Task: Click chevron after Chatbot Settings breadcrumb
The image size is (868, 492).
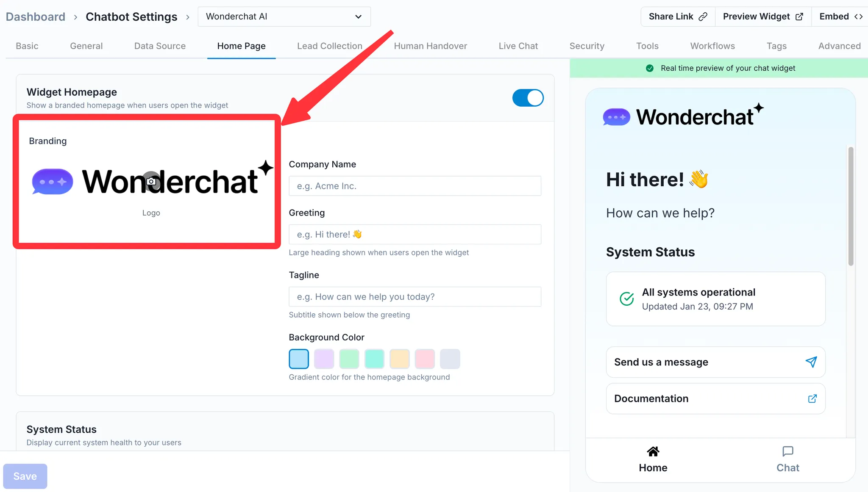Action: [x=188, y=17]
